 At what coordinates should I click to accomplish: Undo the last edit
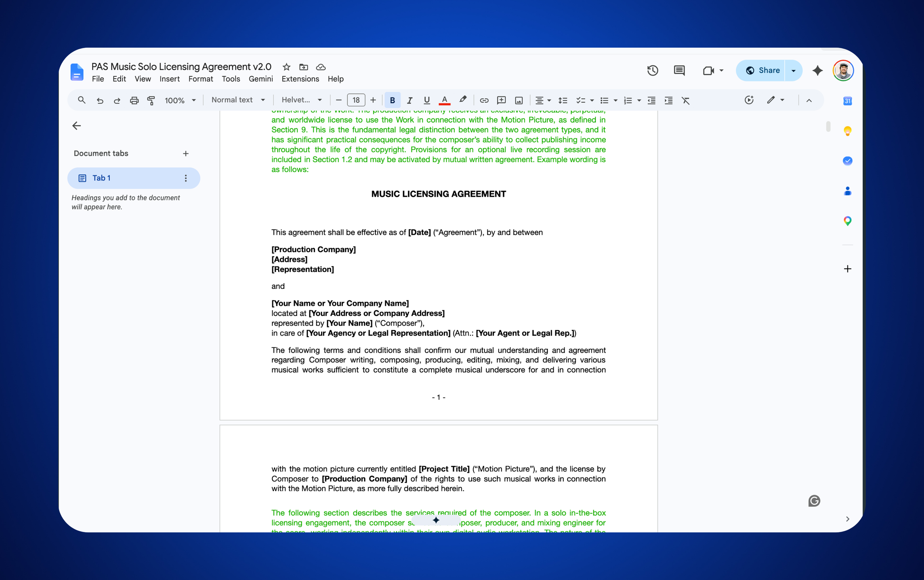coord(100,101)
